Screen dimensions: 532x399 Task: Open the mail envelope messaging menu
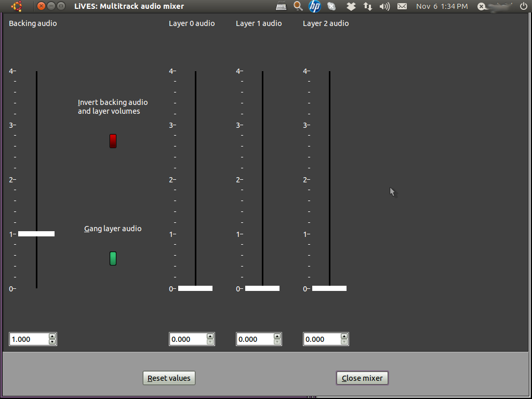pyautogui.click(x=402, y=6)
